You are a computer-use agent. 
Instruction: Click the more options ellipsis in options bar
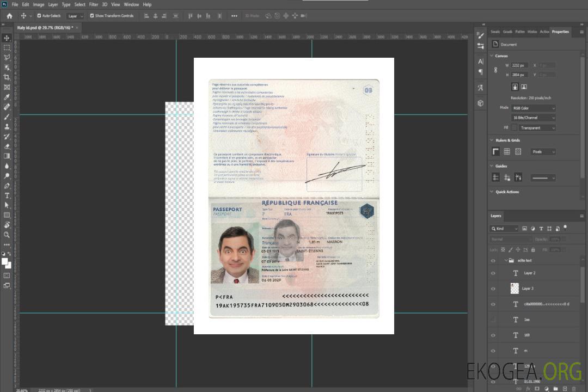(x=234, y=16)
